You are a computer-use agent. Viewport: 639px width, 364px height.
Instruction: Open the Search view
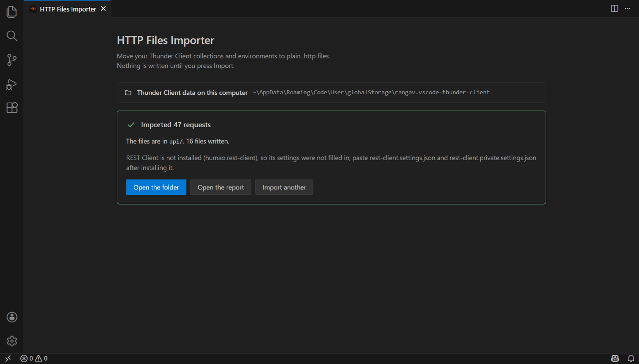12,36
